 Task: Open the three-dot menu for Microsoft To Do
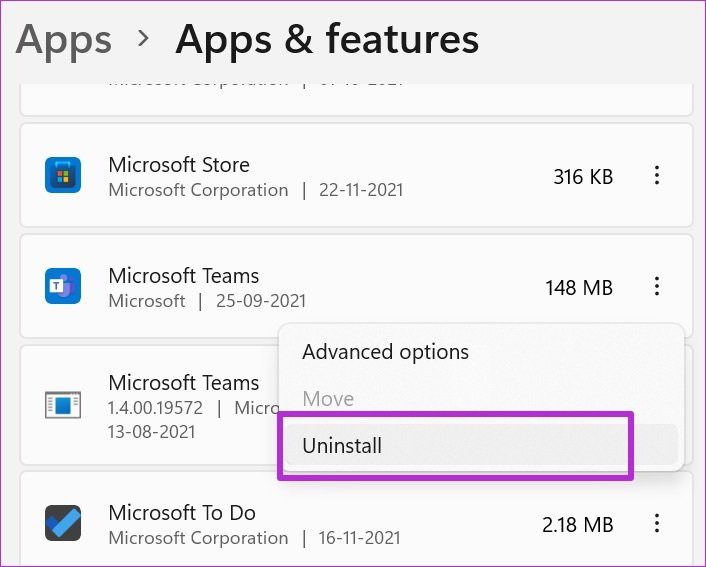point(657,523)
